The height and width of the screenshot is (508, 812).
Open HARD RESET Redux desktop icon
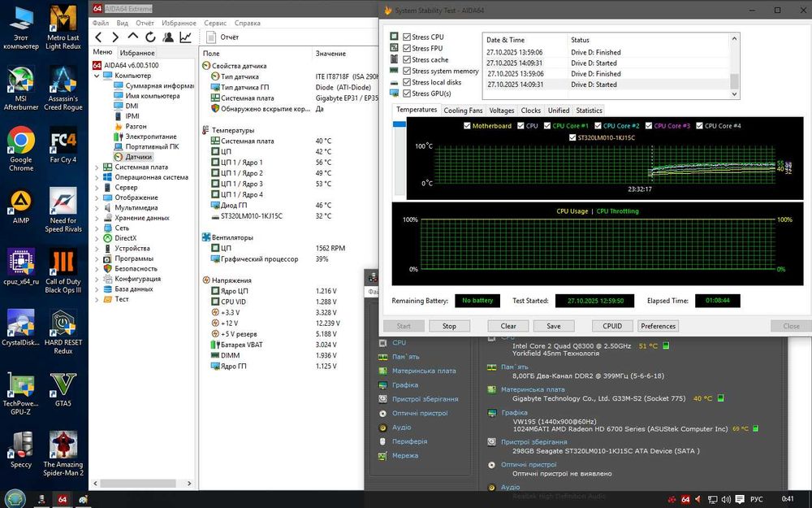[x=63, y=332]
